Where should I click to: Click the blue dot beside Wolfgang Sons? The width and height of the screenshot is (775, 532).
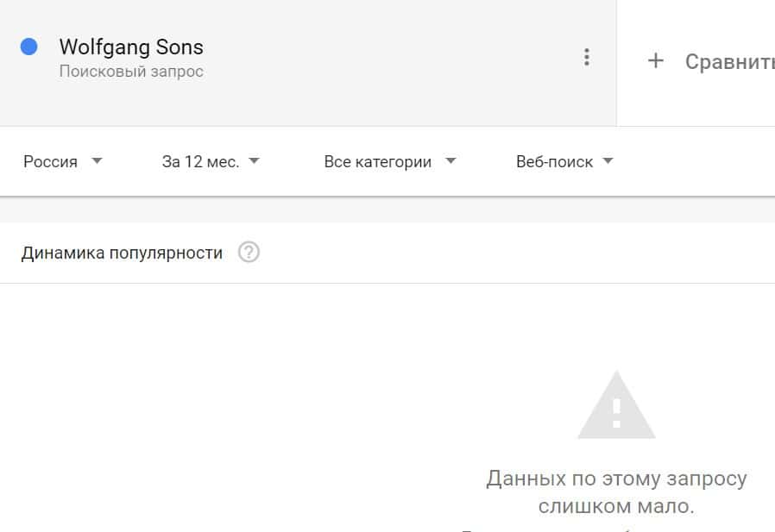tap(28, 47)
